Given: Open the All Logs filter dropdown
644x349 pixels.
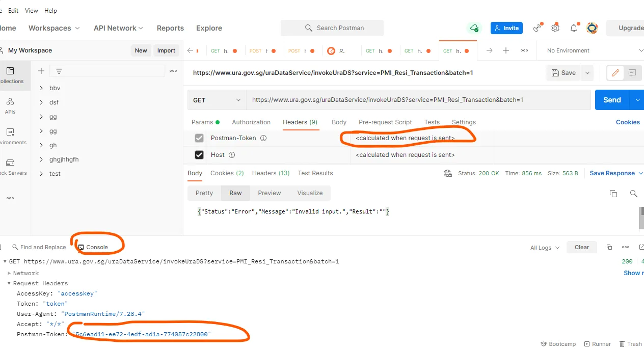Looking at the screenshot, I should coord(545,248).
